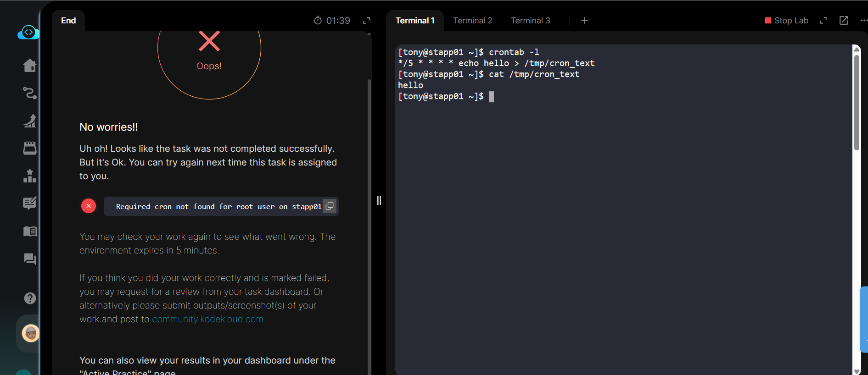Open the more options ellipsis menu

[x=863, y=21]
